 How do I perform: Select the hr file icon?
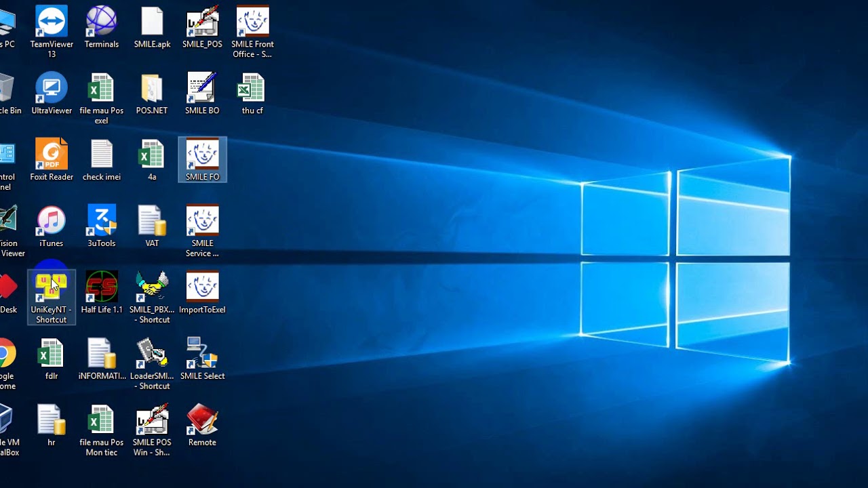[x=52, y=426]
